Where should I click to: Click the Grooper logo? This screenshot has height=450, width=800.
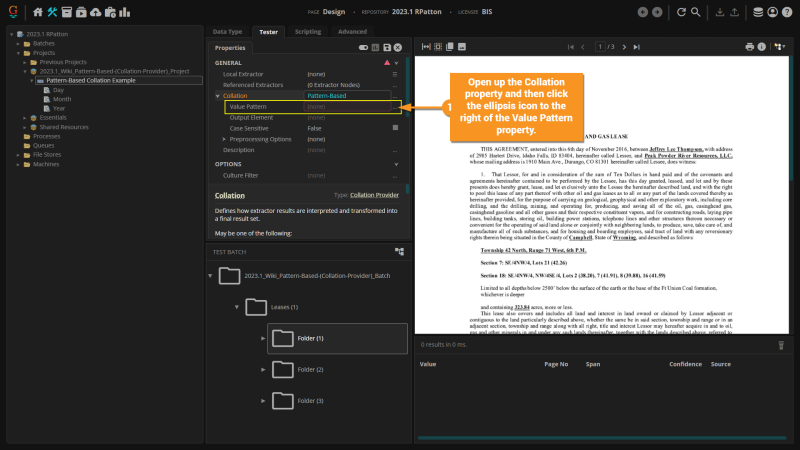tap(13, 11)
